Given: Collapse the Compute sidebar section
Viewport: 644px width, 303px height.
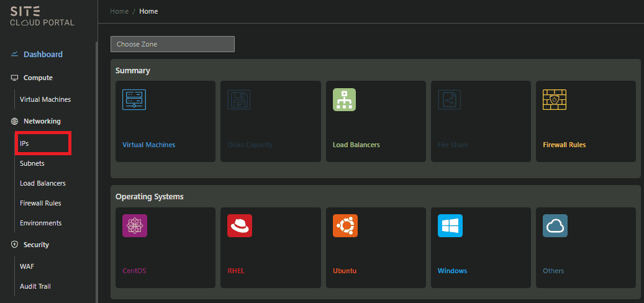Looking at the screenshot, I should tap(37, 78).
